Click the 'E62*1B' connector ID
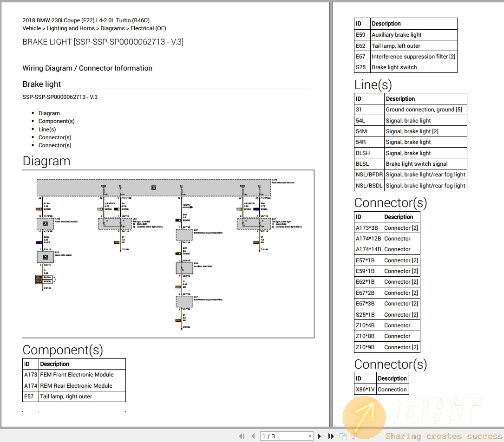The height and width of the screenshot is (442, 504). point(368,282)
